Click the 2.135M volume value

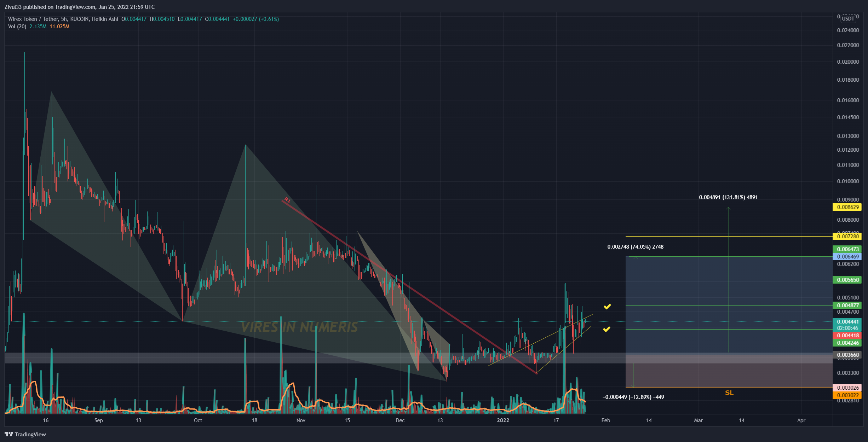pyautogui.click(x=38, y=27)
